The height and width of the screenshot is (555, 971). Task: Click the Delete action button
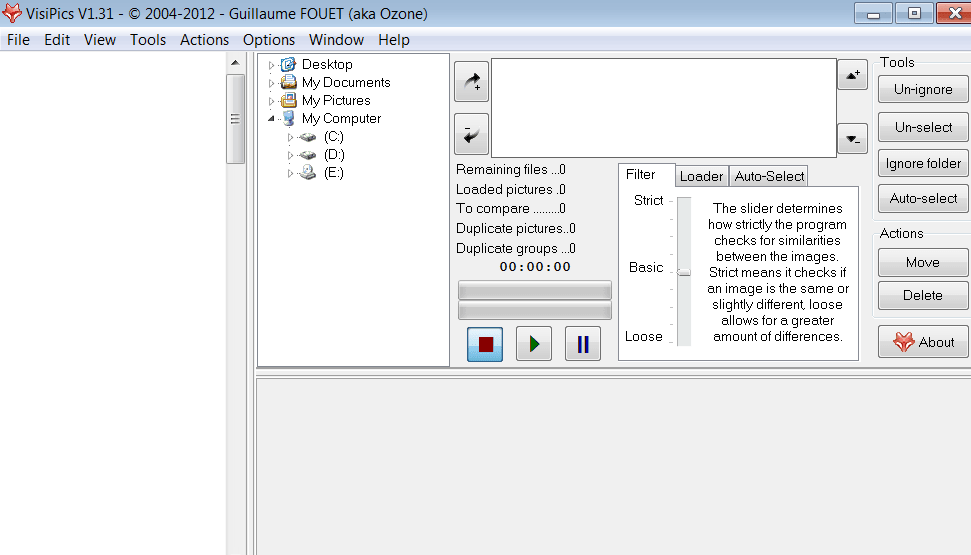coord(923,295)
